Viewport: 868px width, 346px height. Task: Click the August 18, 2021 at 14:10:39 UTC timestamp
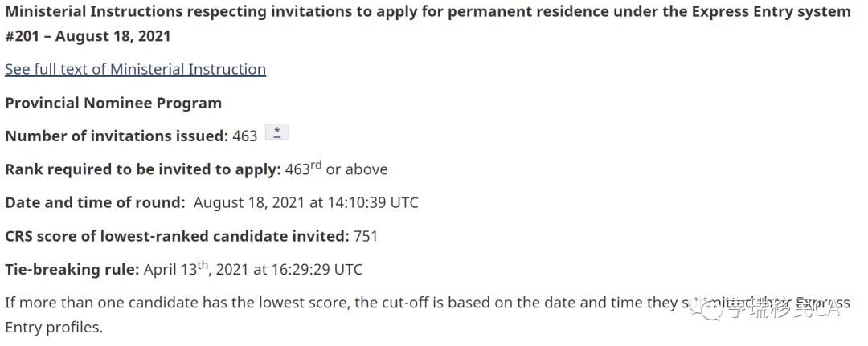[x=306, y=202]
